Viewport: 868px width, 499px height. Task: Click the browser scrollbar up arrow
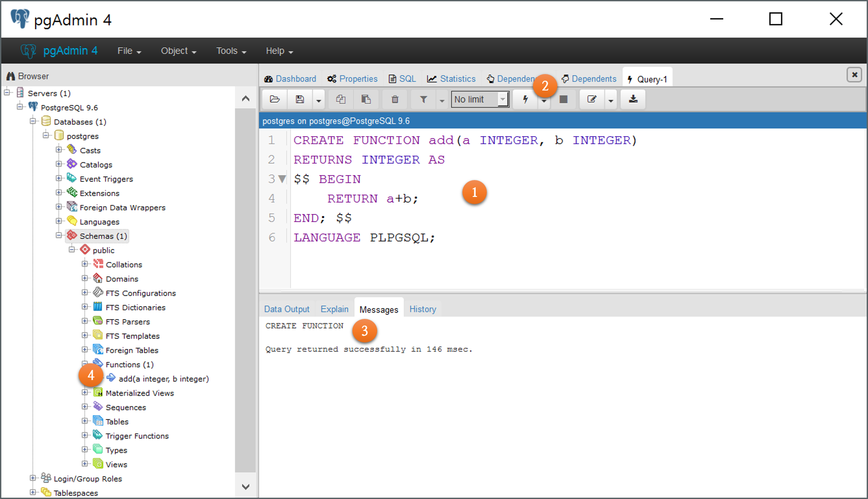coord(245,98)
